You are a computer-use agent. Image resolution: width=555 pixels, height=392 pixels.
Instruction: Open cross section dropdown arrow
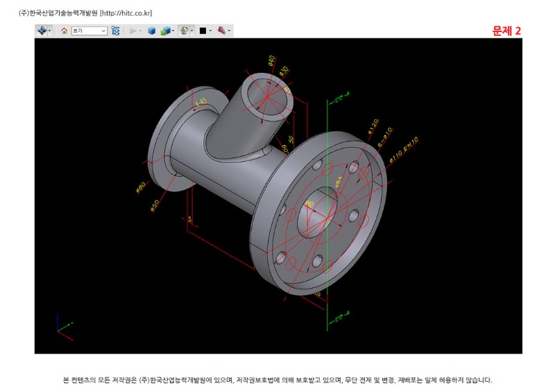pyautogui.click(x=230, y=31)
